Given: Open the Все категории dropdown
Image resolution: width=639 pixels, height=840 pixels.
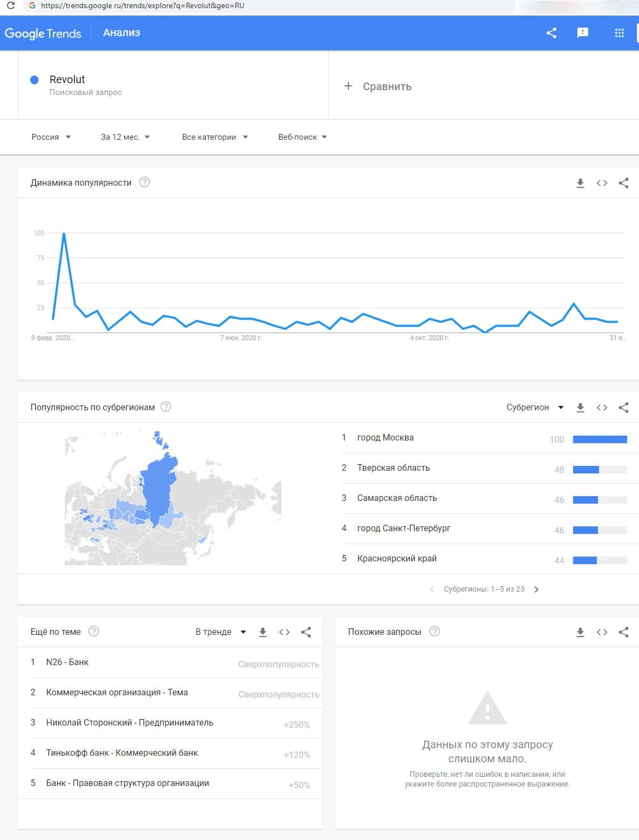Looking at the screenshot, I should [215, 137].
